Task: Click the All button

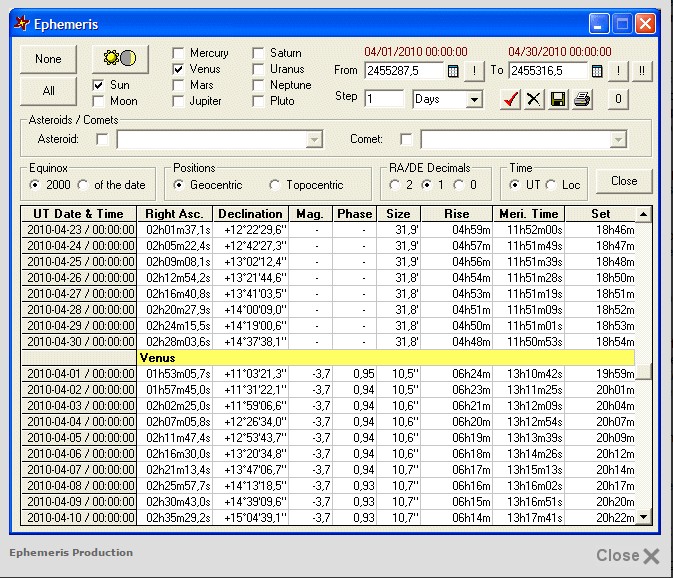Action: click(49, 91)
